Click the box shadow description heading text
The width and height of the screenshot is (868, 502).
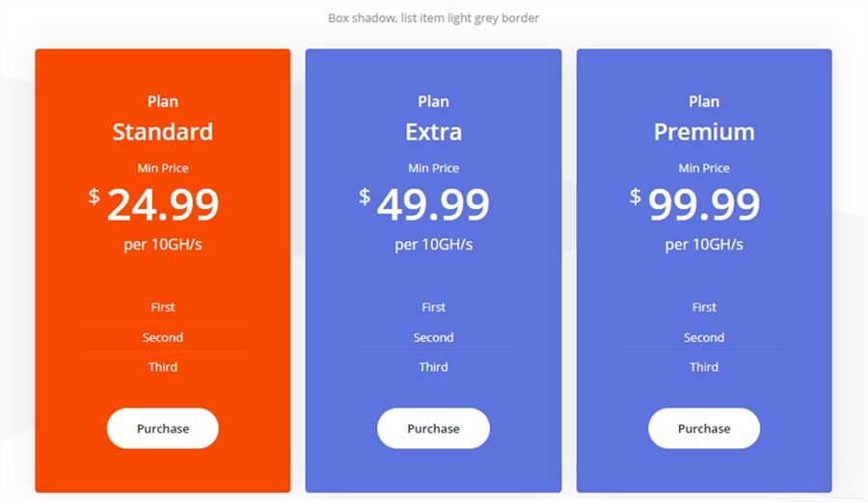[433, 17]
